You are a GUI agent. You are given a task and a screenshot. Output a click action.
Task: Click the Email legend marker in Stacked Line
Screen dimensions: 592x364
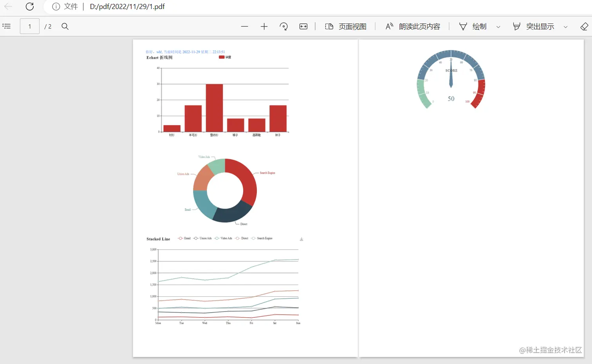coord(180,238)
